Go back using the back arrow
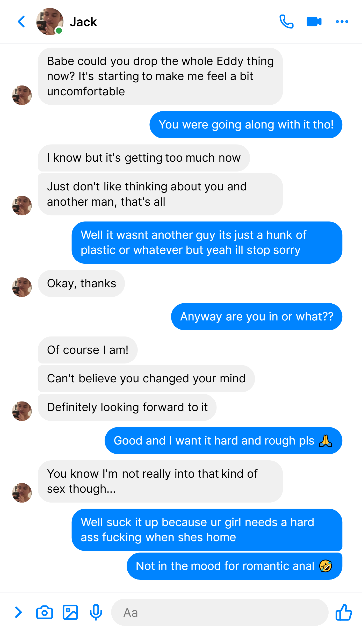The image size is (362, 644). 21,22
